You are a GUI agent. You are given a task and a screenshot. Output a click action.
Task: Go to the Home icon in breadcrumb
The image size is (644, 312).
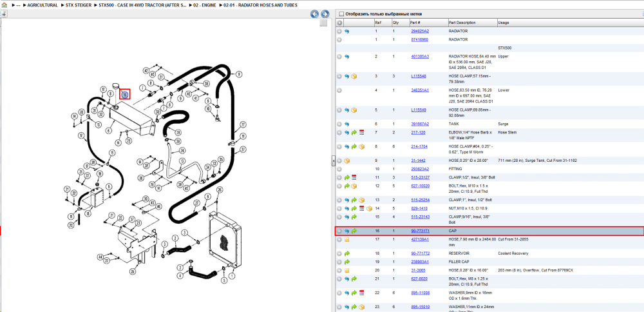tap(4, 5)
